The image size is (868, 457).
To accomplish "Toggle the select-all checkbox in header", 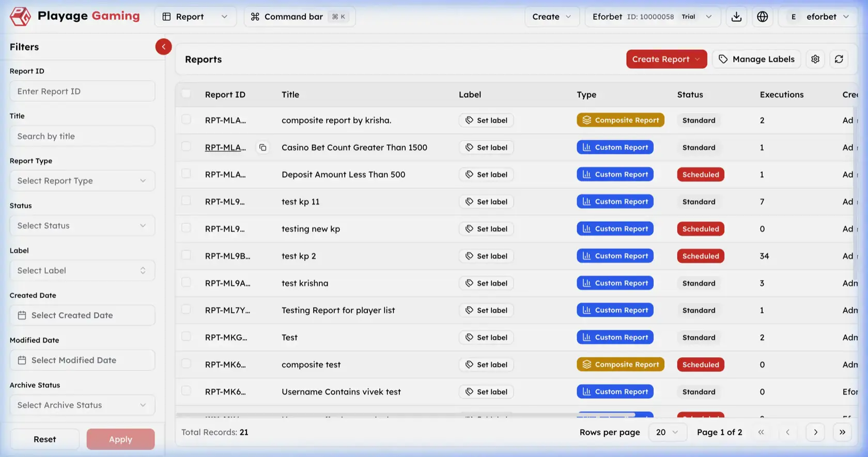I will (186, 94).
